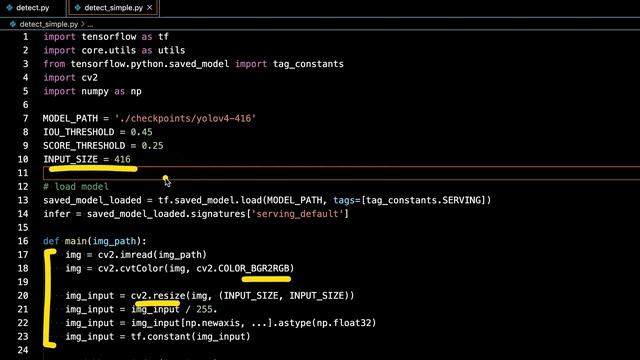Click 'main' in the function definition
This screenshot has width=640, height=360.
click(76, 241)
